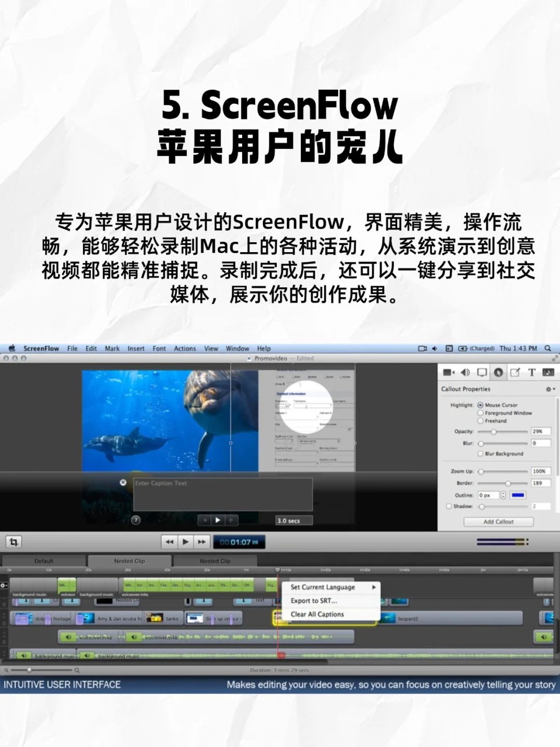The image size is (560, 747).
Task: Enable the Shadow checkbox
Action: pos(449,506)
